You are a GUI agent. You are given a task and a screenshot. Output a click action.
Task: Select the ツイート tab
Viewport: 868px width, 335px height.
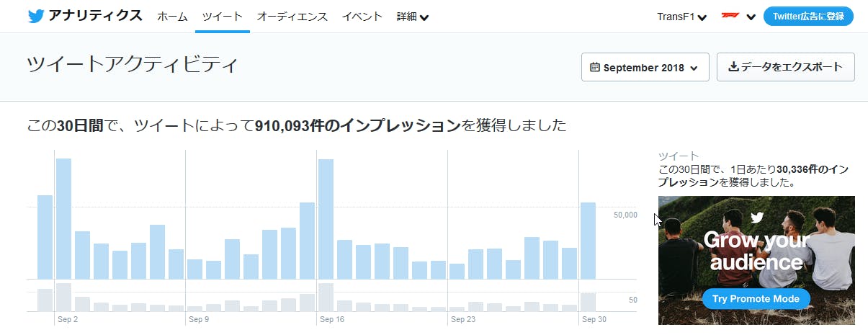coord(222,17)
